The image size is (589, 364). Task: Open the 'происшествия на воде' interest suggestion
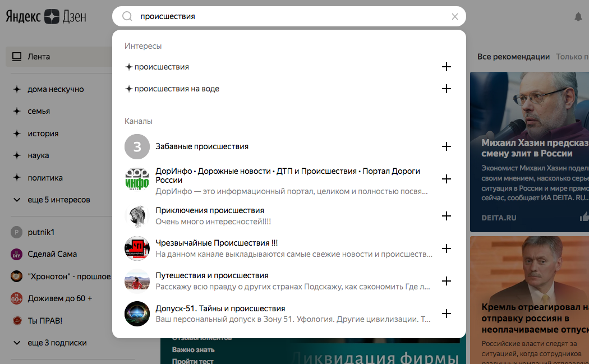point(177,89)
